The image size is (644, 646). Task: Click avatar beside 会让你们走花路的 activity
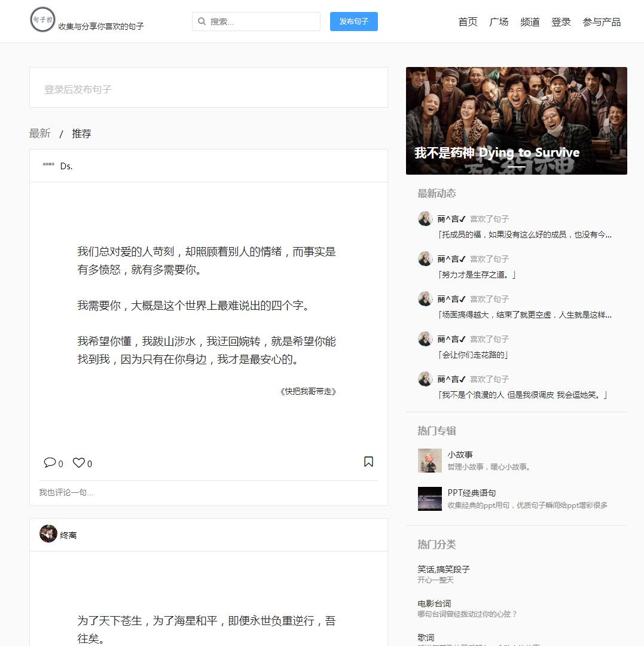[425, 339]
